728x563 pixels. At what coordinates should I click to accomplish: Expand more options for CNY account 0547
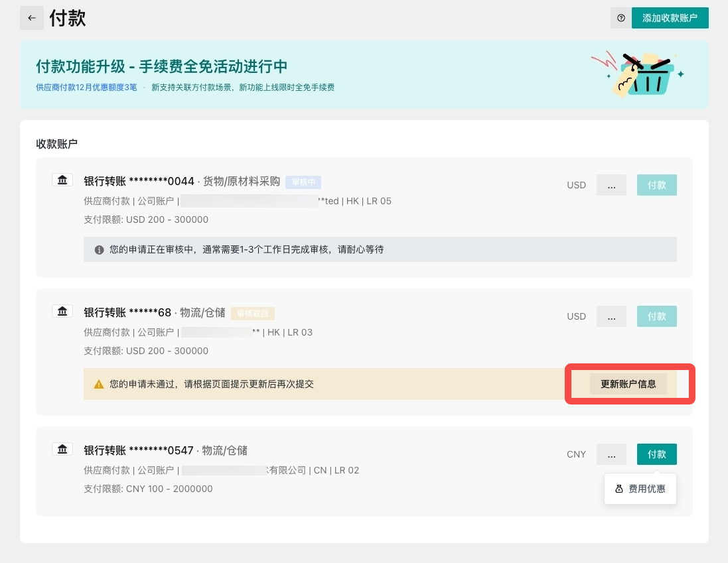[611, 454]
